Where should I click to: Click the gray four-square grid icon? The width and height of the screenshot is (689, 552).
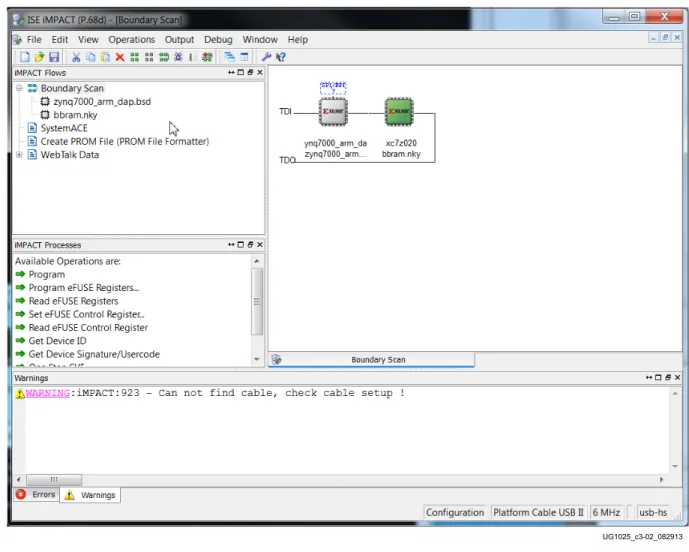pyautogui.click(x=149, y=57)
